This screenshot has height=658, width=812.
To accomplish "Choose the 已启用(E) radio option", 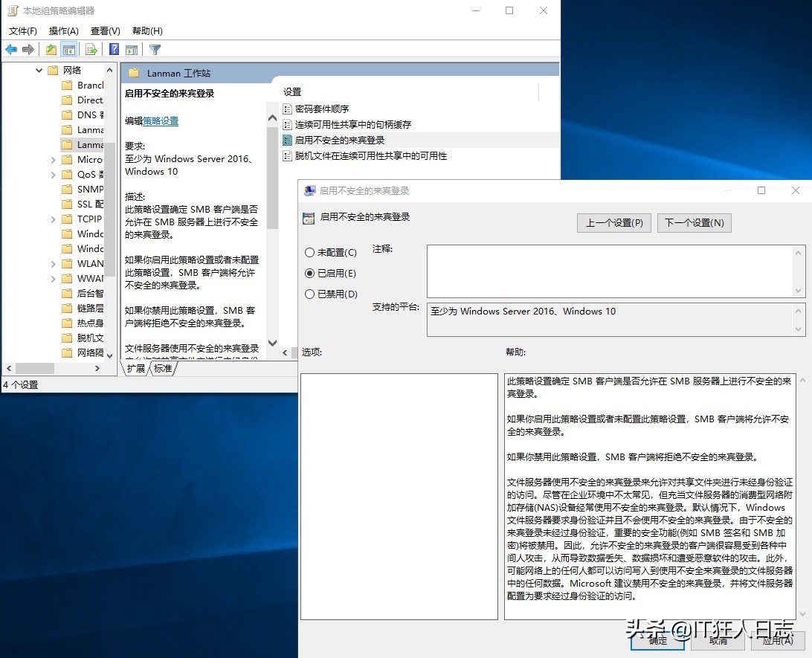I will coord(310,274).
